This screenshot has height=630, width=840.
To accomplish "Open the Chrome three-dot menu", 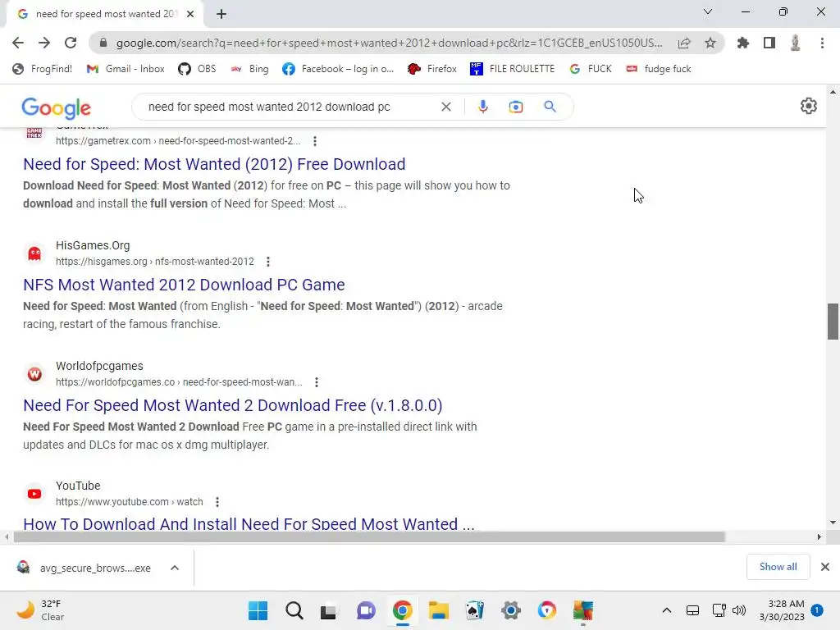I will tap(822, 43).
